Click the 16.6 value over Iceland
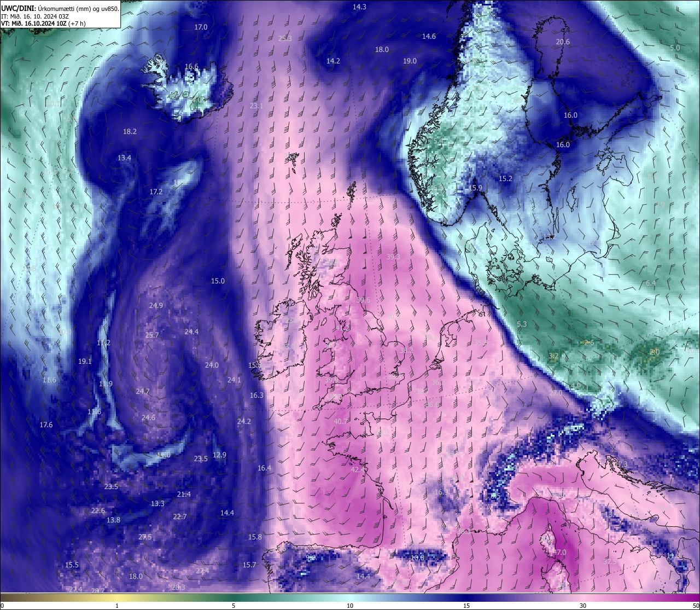 (191, 66)
